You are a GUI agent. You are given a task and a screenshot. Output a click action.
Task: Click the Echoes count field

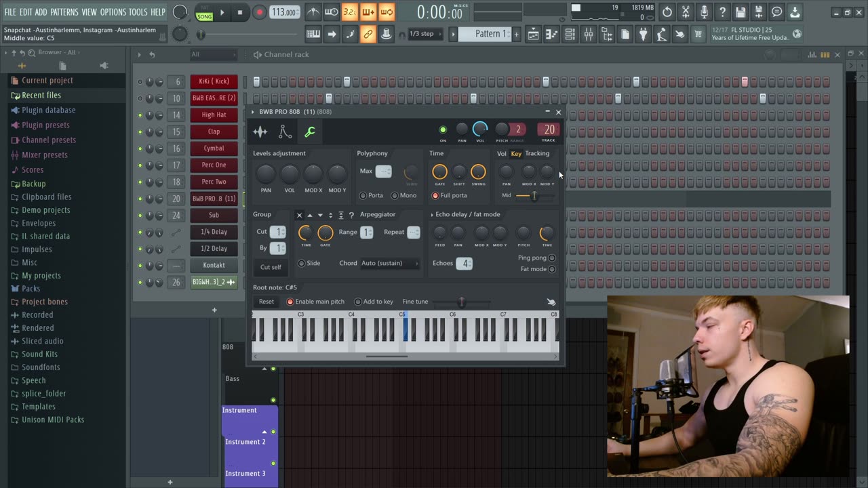pos(464,264)
